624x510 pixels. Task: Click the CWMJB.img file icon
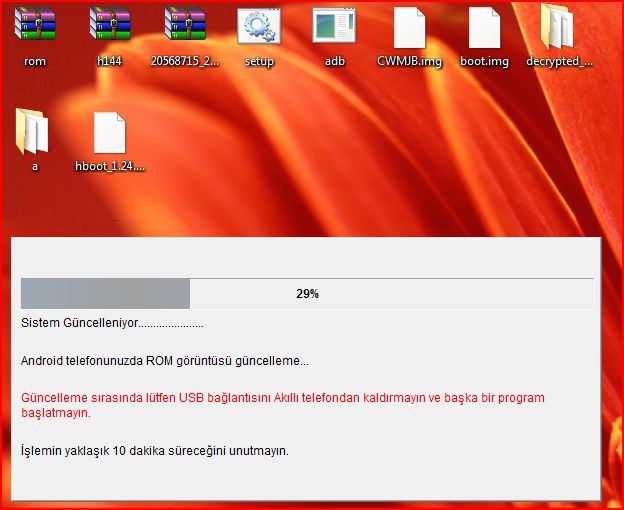[409, 27]
